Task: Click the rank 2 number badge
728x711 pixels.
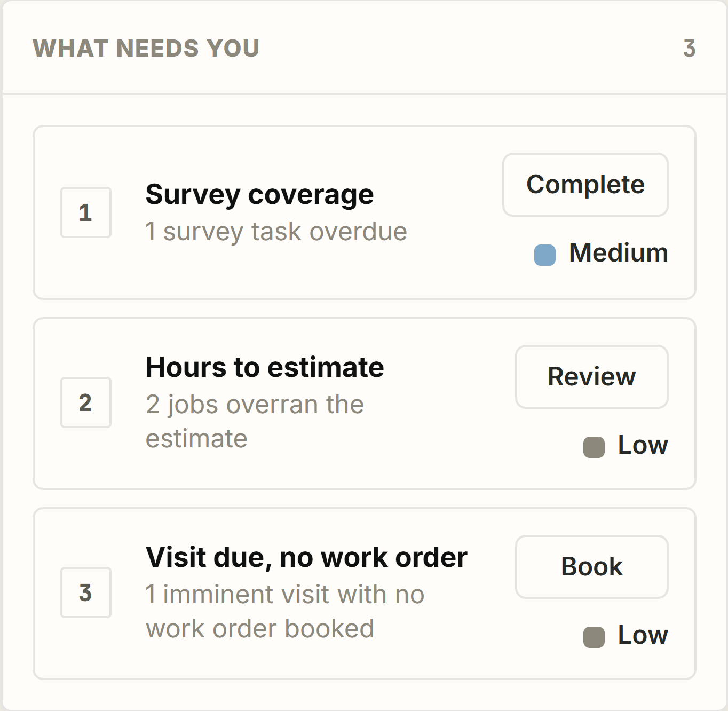Action: 86,402
